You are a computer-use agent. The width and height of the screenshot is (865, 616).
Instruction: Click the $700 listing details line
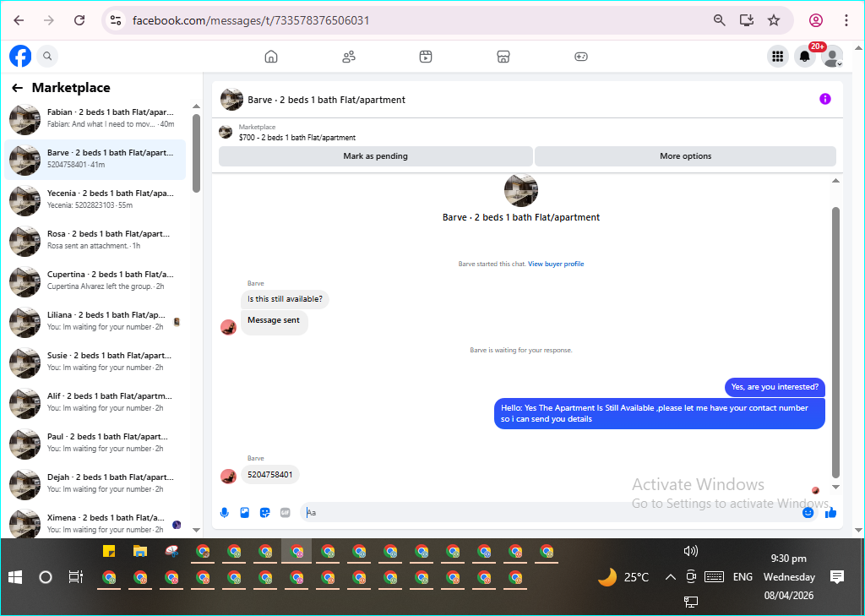pos(297,138)
